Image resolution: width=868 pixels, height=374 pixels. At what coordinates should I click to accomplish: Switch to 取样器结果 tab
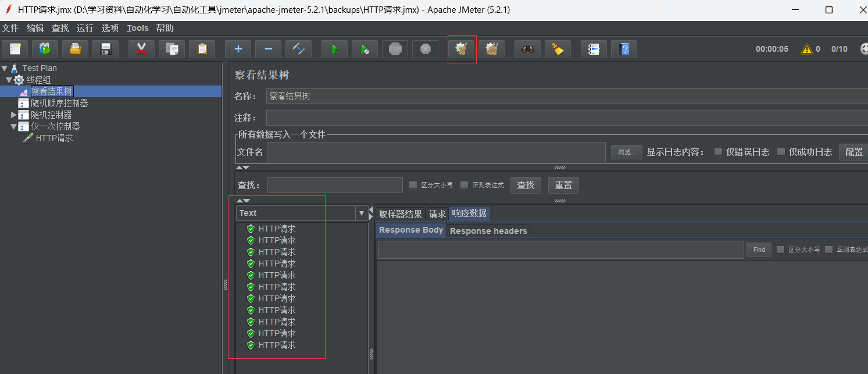coord(401,214)
